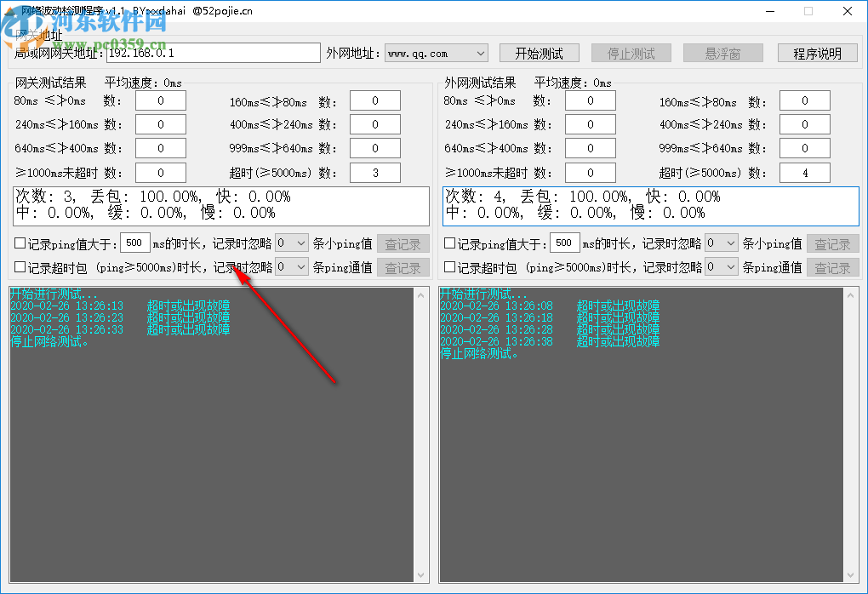This screenshot has width=868, height=594.
Task: Click gateway summary box 次数: 3
Action: pos(221,206)
